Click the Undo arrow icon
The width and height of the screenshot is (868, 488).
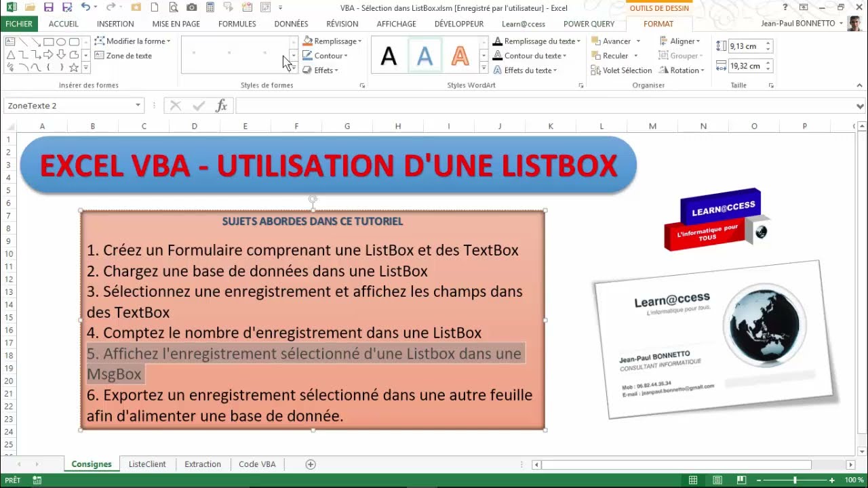point(85,7)
